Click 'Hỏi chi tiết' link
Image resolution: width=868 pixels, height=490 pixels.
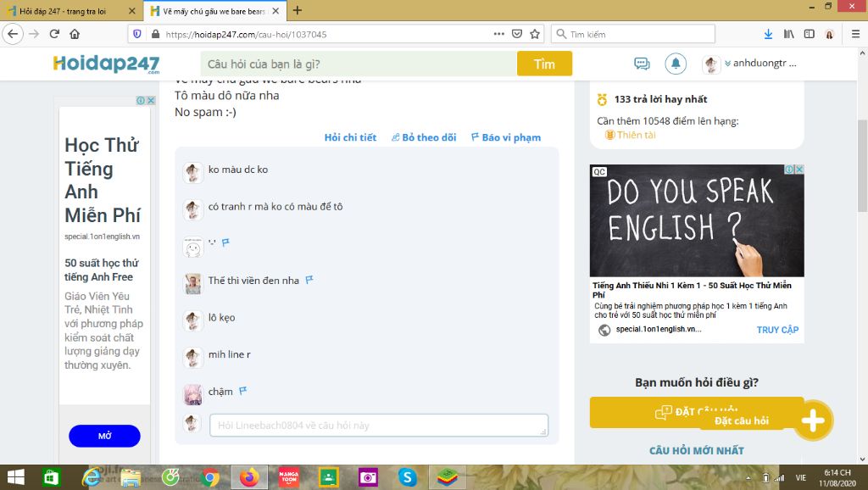pos(350,137)
